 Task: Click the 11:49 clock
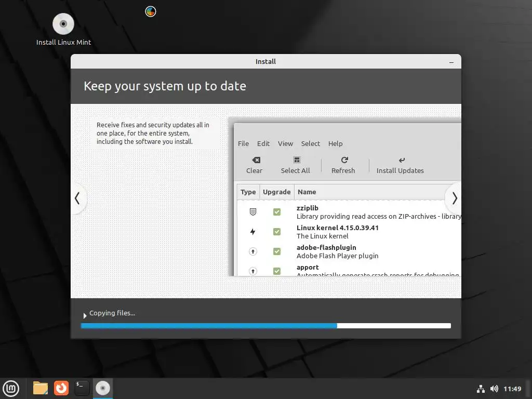point(512,389)
